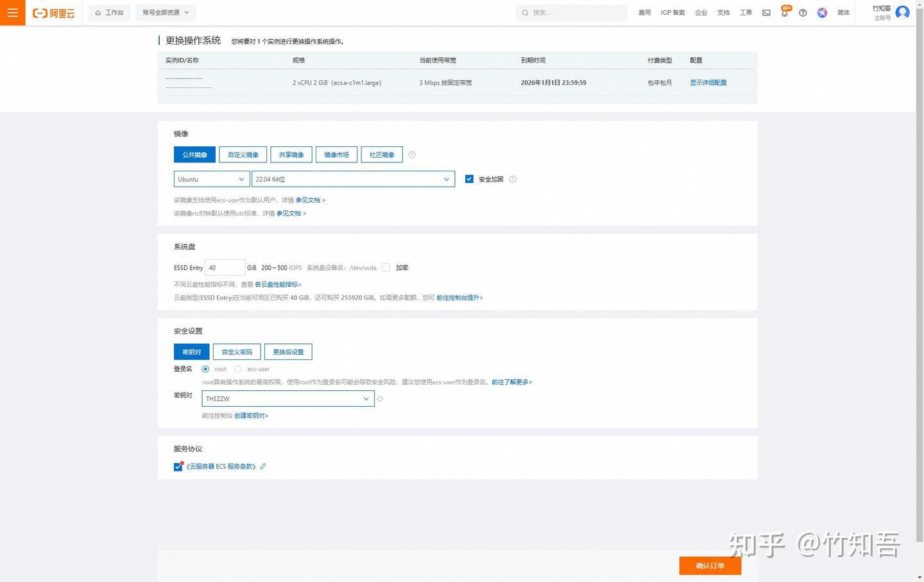Click the link icon beside ECS 服务条款

point(262,466)
